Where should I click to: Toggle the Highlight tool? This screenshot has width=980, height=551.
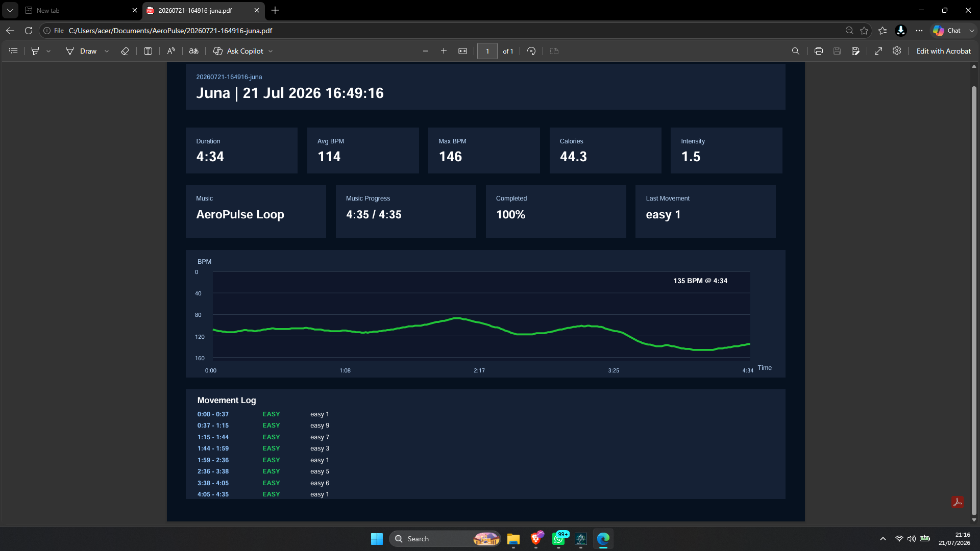35,51
